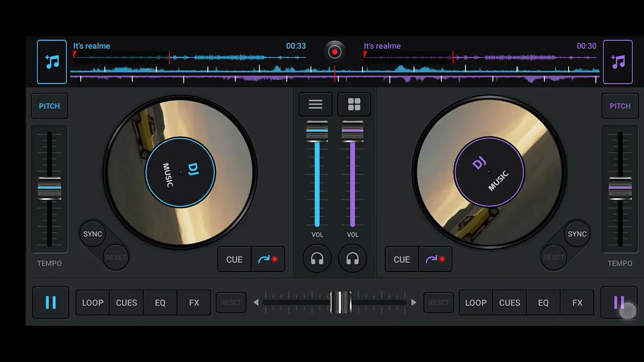The image size is (644, 362).
Task: Click RESET left of the crossfader
Action: pos(231,303)
